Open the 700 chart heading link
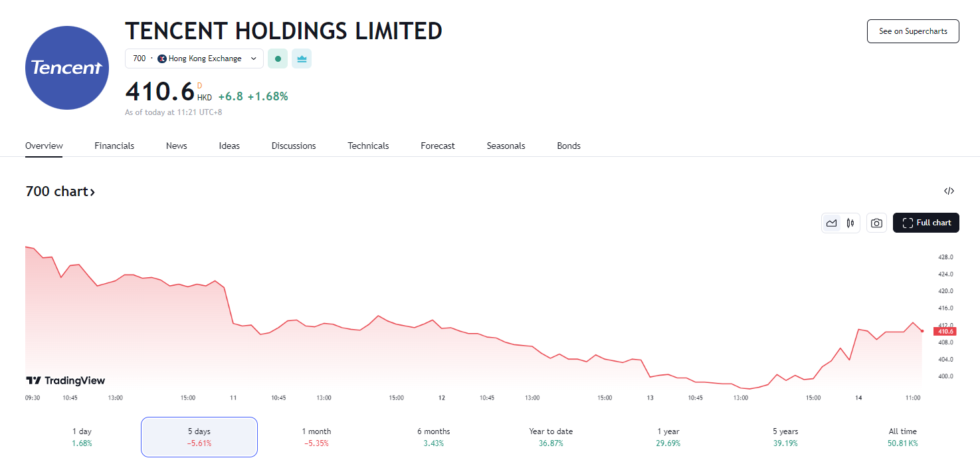 [x=60, y=191]
